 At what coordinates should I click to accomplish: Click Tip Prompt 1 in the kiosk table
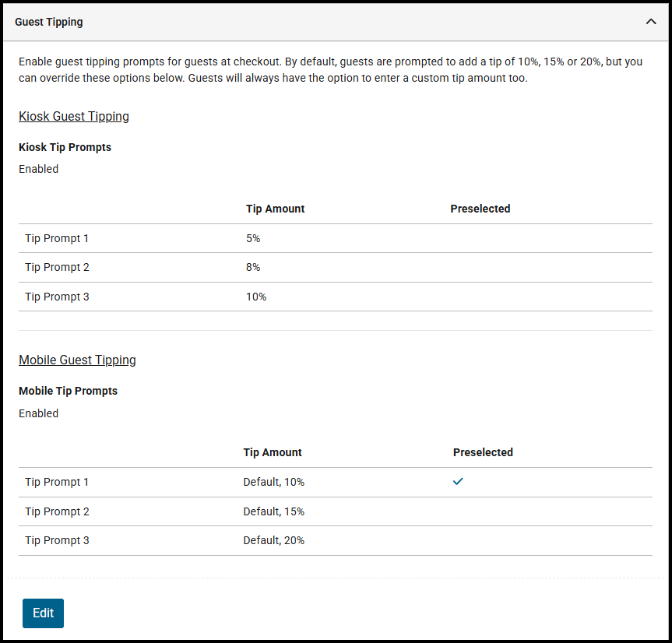[x=57, y=238]
